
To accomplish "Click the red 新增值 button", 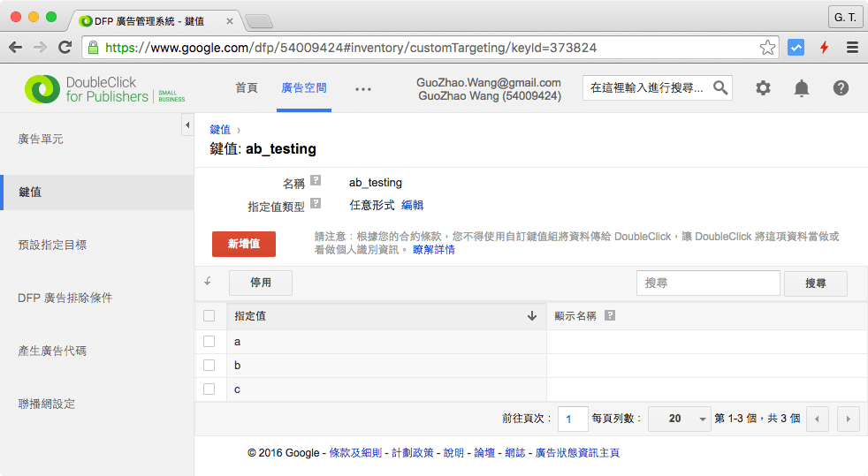I will tap(244, 244).
